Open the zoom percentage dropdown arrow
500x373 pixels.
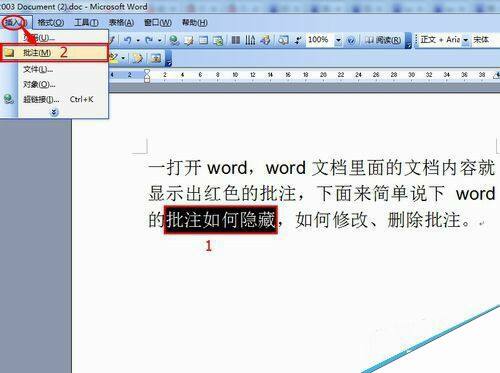[x=338, y=40]
